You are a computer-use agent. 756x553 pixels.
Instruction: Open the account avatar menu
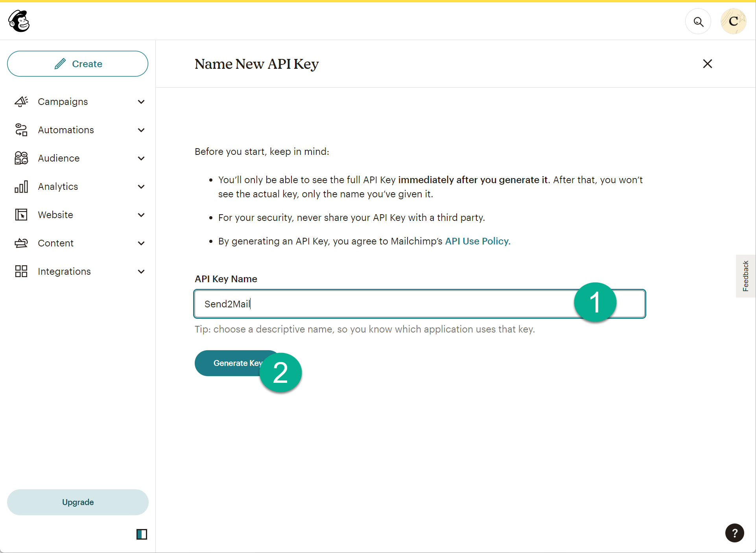click(x=733, y=22)
